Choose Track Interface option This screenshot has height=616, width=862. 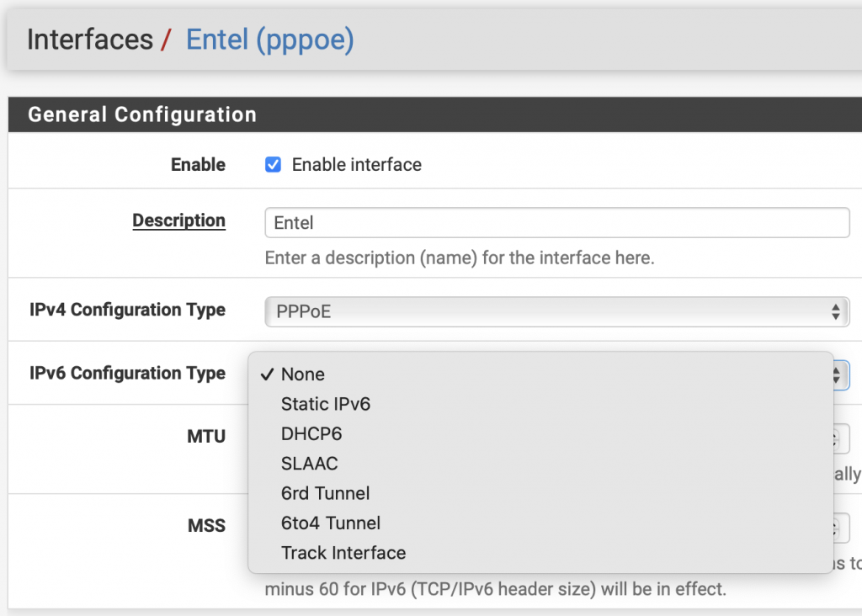tap(343, 553)
